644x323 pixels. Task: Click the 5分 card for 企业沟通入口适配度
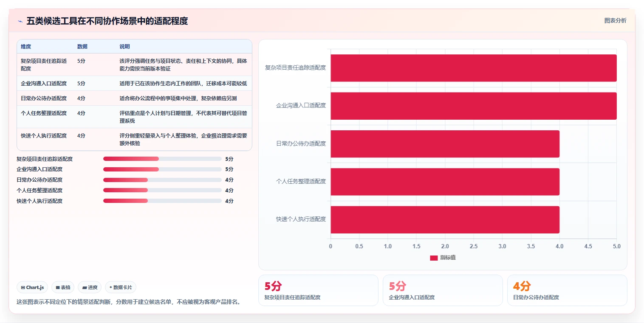tap(443, 290)
